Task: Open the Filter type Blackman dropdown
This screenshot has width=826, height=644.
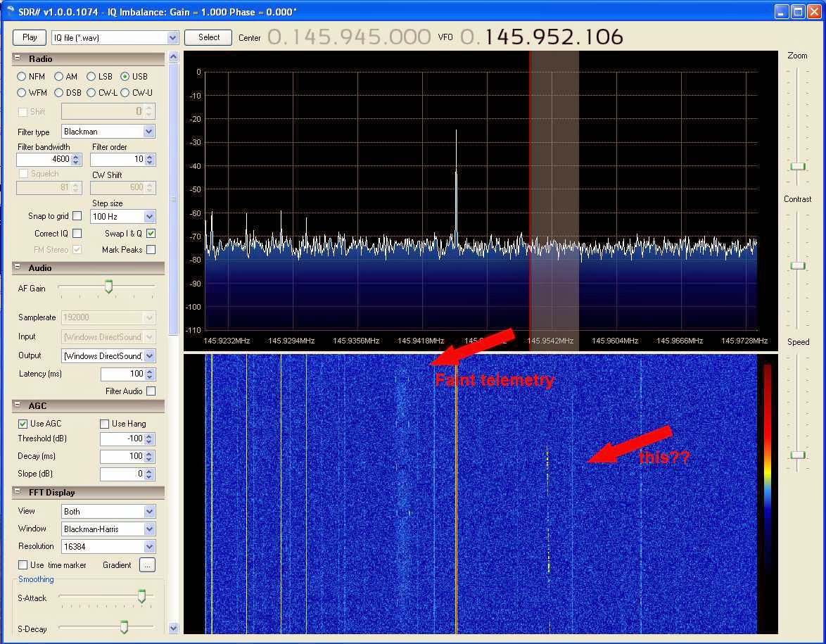Action: click(148, 132)
